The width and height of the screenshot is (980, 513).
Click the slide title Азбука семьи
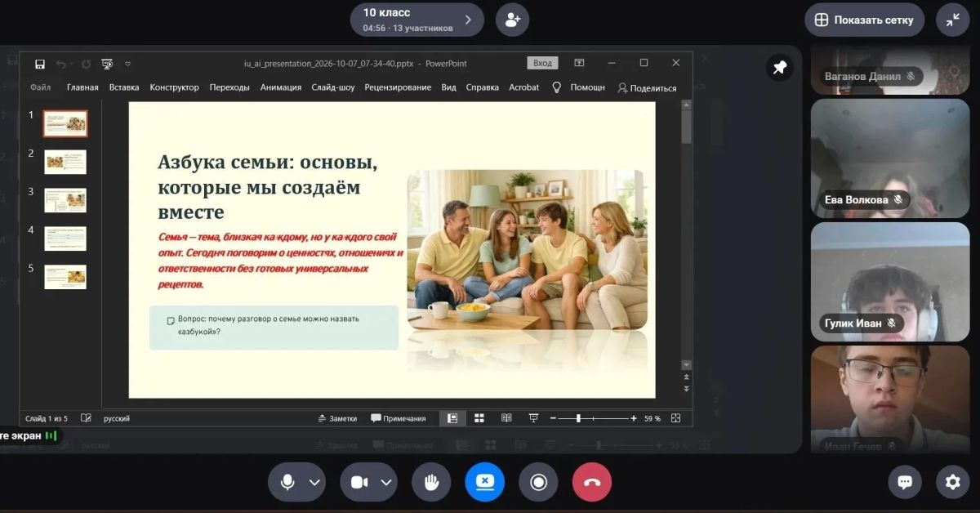click(x=268, y=187)
